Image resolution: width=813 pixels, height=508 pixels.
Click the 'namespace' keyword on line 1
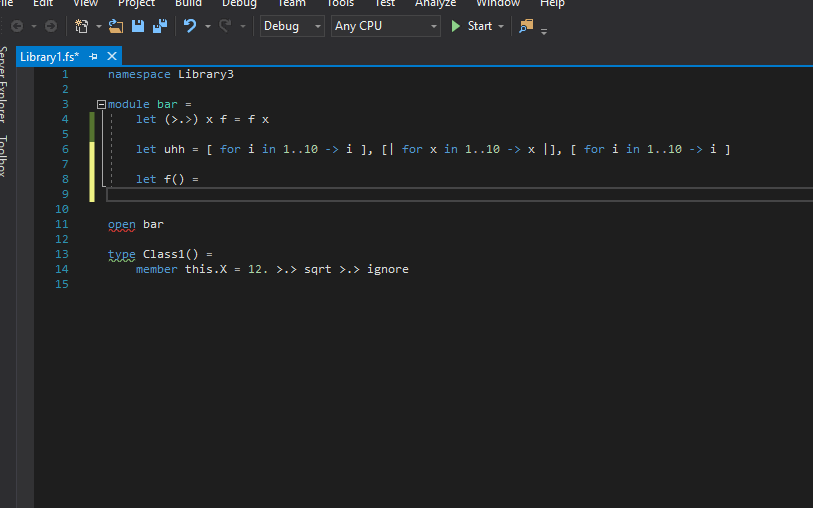click(x=139, y=74)
